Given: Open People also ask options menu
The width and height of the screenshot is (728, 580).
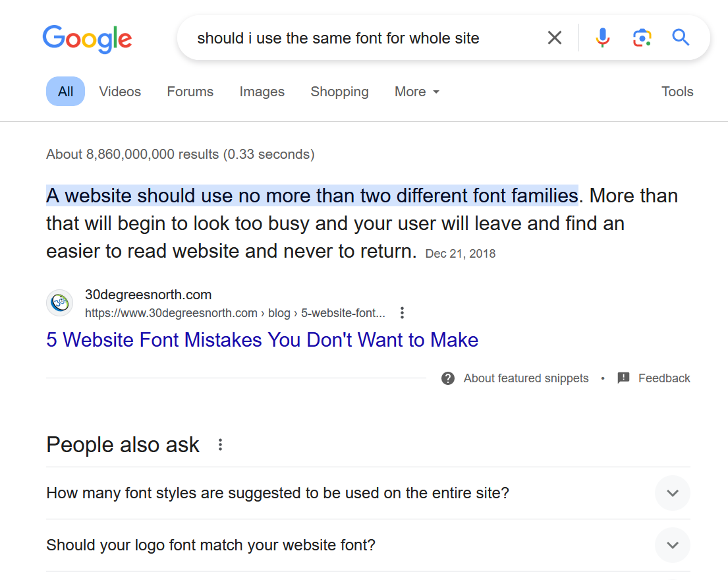Looking at the screenshot, I should tap(220, 445).
